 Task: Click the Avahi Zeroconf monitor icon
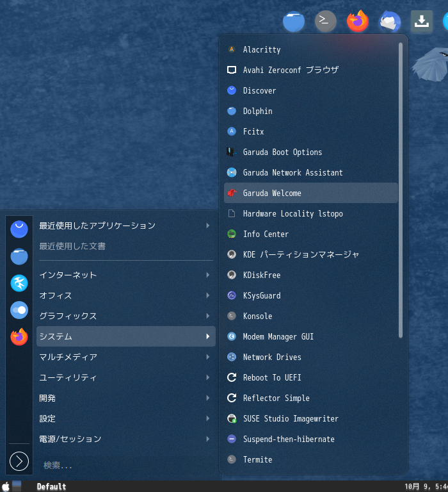pos(232,70)
